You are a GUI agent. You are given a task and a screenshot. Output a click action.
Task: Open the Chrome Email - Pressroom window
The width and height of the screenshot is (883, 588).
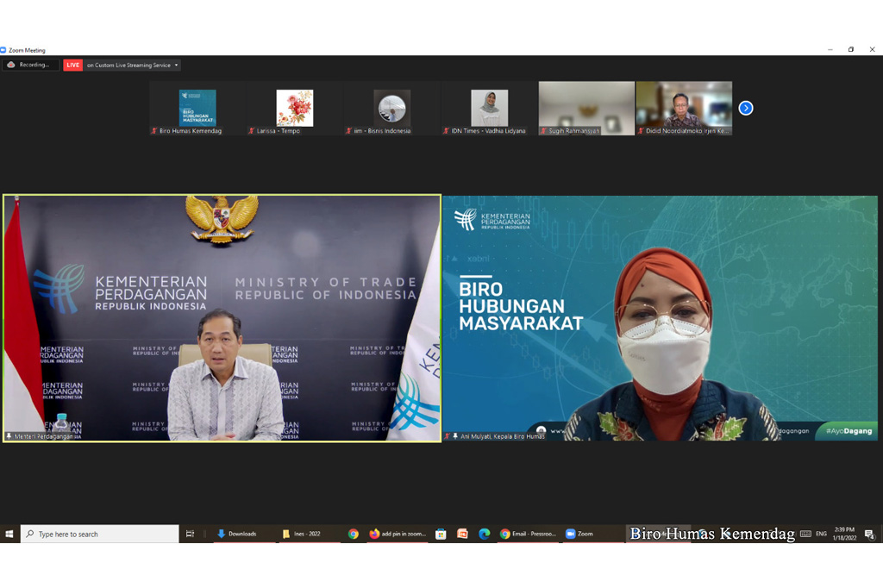click(529, 534)
